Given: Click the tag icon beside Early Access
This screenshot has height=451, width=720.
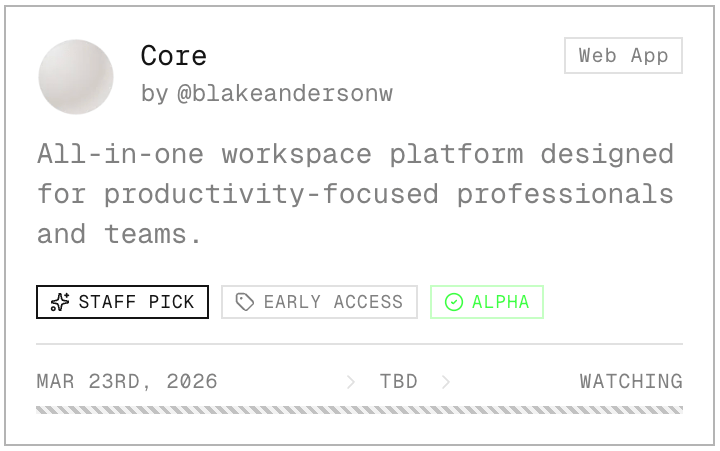Looking at the screenshot, I should (244, 302).
